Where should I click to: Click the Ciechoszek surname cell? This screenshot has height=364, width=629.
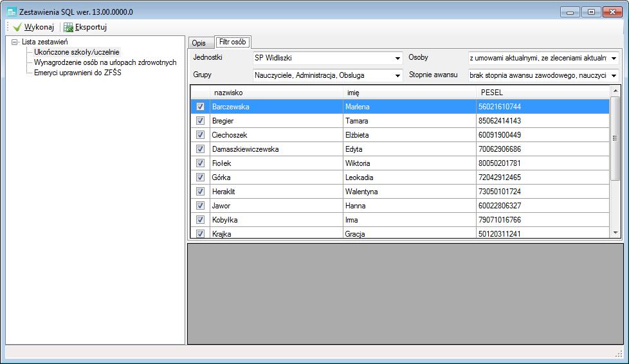pos(277,135)
